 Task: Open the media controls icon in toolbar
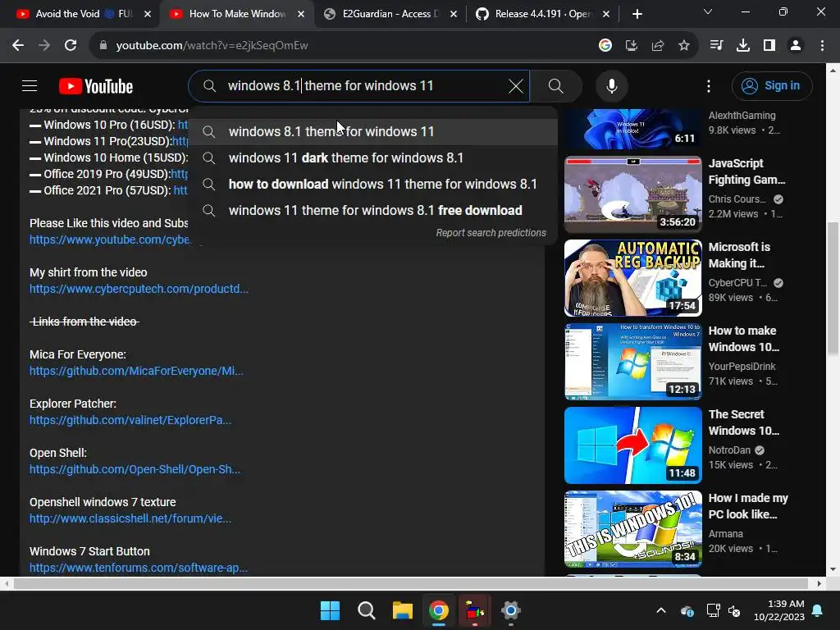[716, 46]
